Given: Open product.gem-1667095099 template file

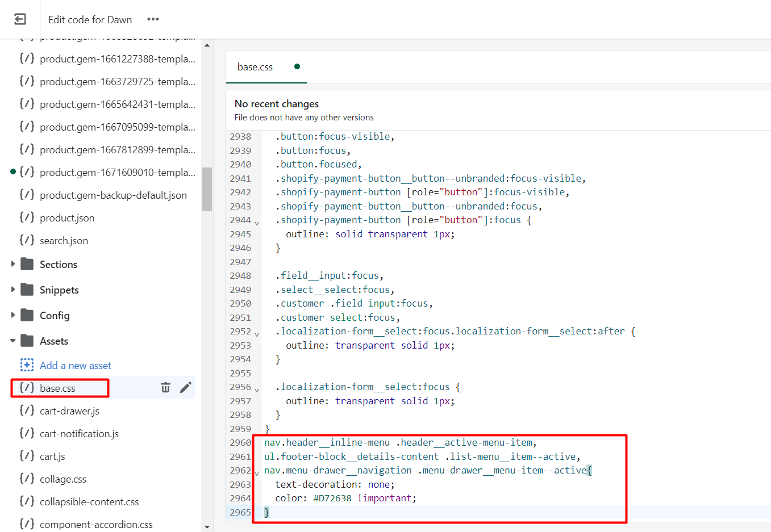Looking at the screenshot, I should pyautogui.click(x=118, y=127).
